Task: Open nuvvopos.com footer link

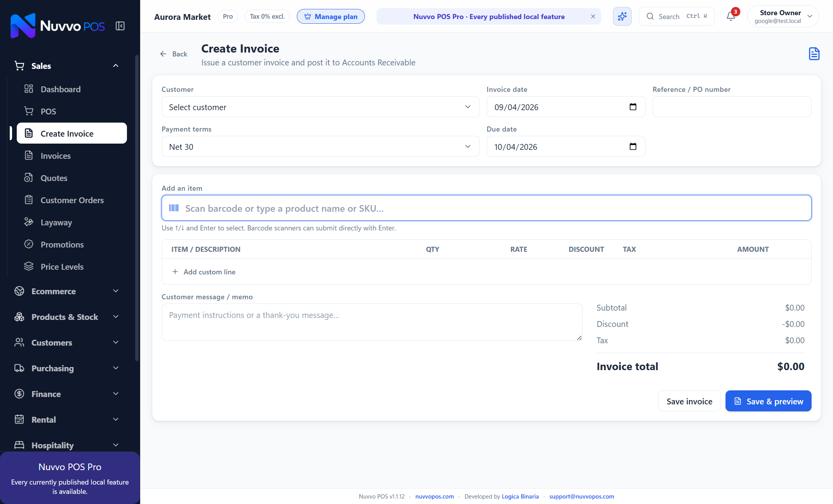Action: [434, 496]
